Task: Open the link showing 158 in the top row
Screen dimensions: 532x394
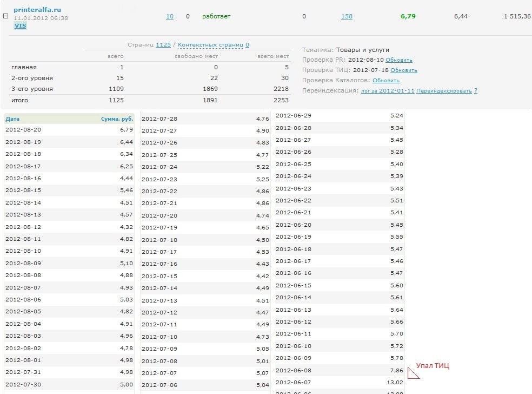Action: coord(347,16)
